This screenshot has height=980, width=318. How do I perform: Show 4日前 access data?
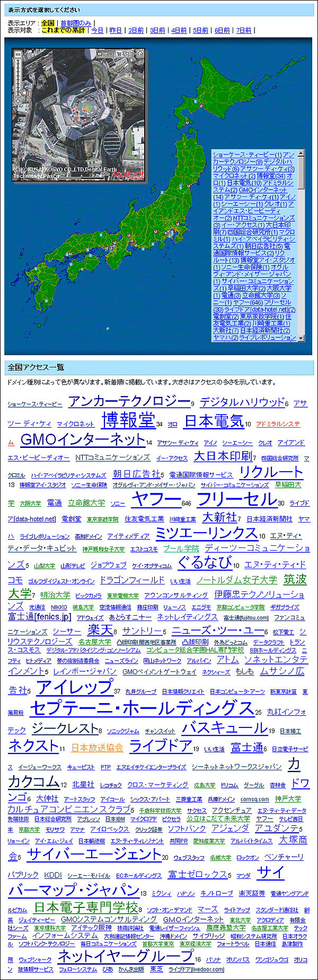(x=179, y=30)
